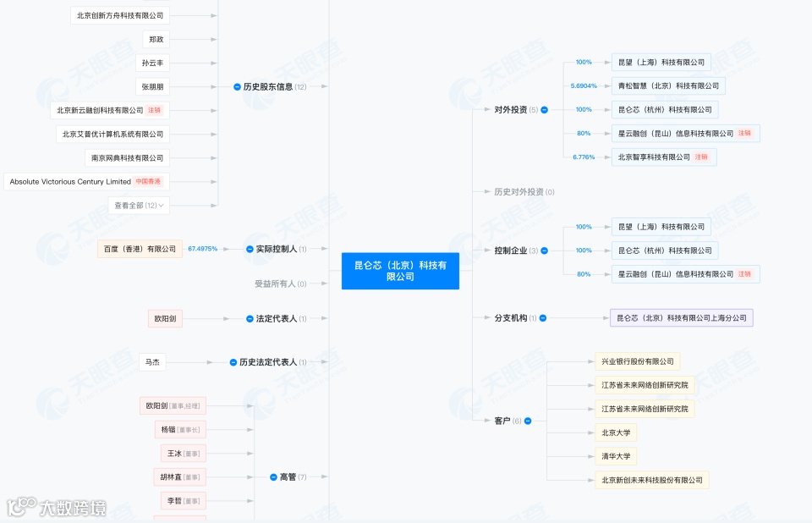The height and width of the screenshot is (523, 812).
Task: Click the 5.6904% stake label
Action: click(x=584, y=86)
